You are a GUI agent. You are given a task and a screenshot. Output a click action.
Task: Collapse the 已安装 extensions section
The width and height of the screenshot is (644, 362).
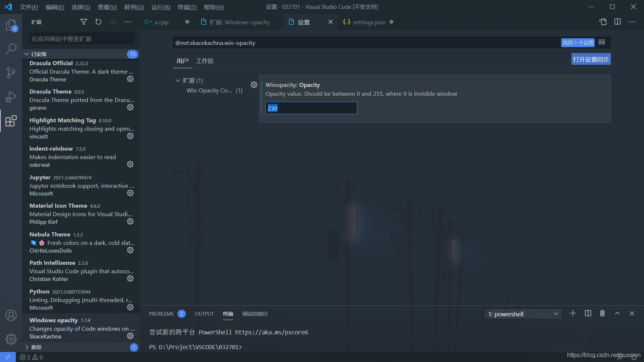(x=81, y=54)
